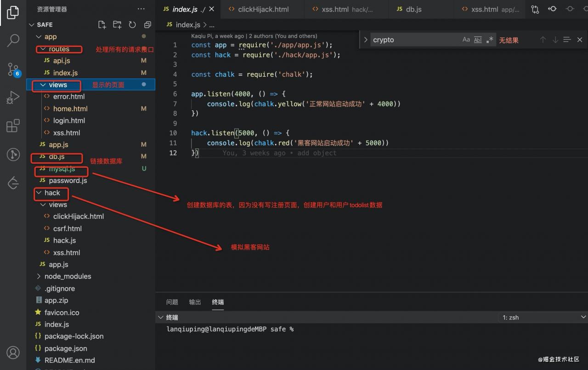The width and height of the screenshot is (588, 370).
Task: Click the next match arrow in find widget
Action: (555, 40)
